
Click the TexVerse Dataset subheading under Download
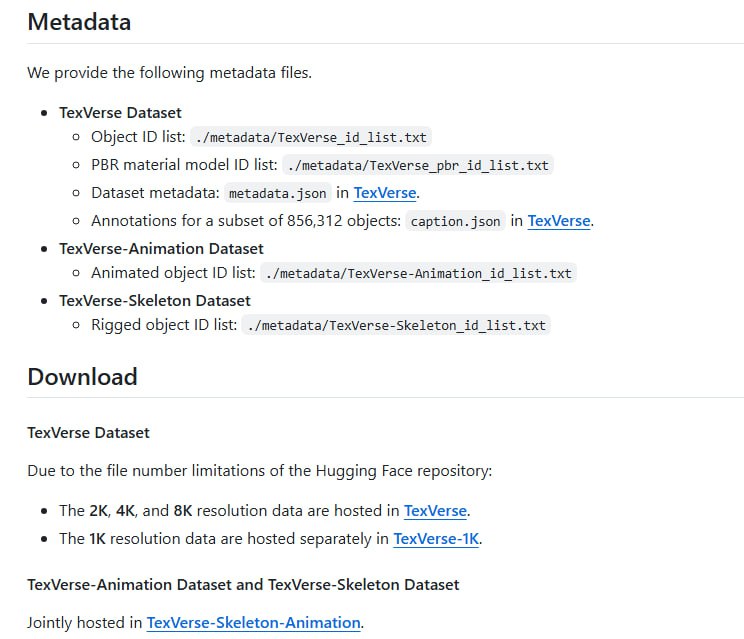tap(88, 433)
